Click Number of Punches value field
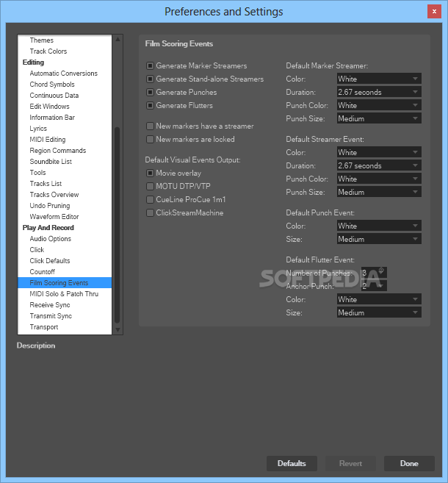Screen dimensions: 448x483 click(x=374, y=273)
